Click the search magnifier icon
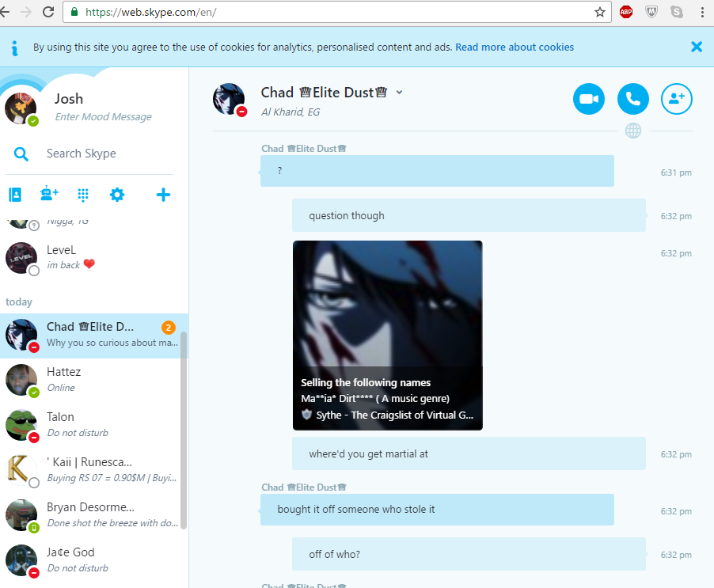 point(21,154)
